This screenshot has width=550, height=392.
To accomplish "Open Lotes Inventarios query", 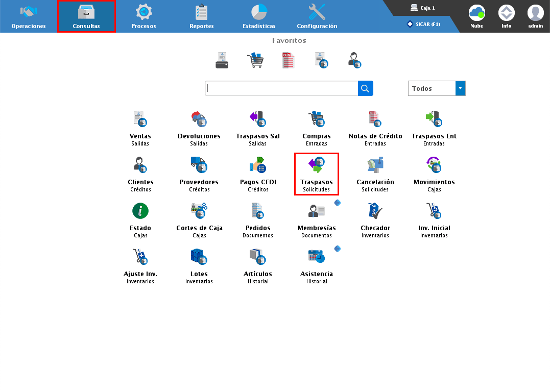I will point(199,257).
